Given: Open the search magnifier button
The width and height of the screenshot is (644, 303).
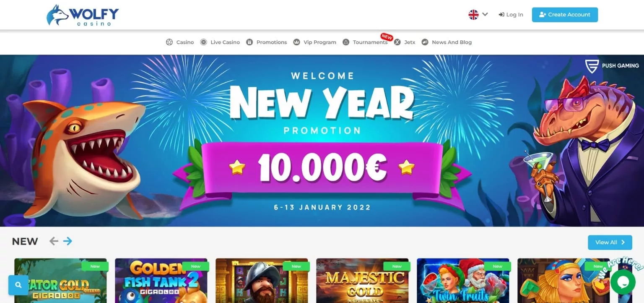Looking at the screenshot, I should [x=18, y=285].
